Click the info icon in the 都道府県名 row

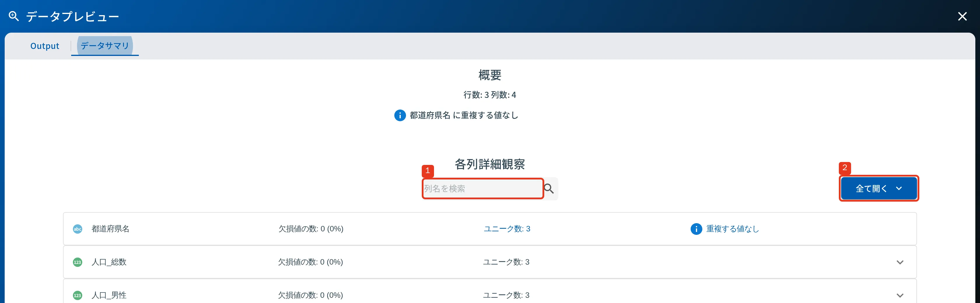point(696,229)
